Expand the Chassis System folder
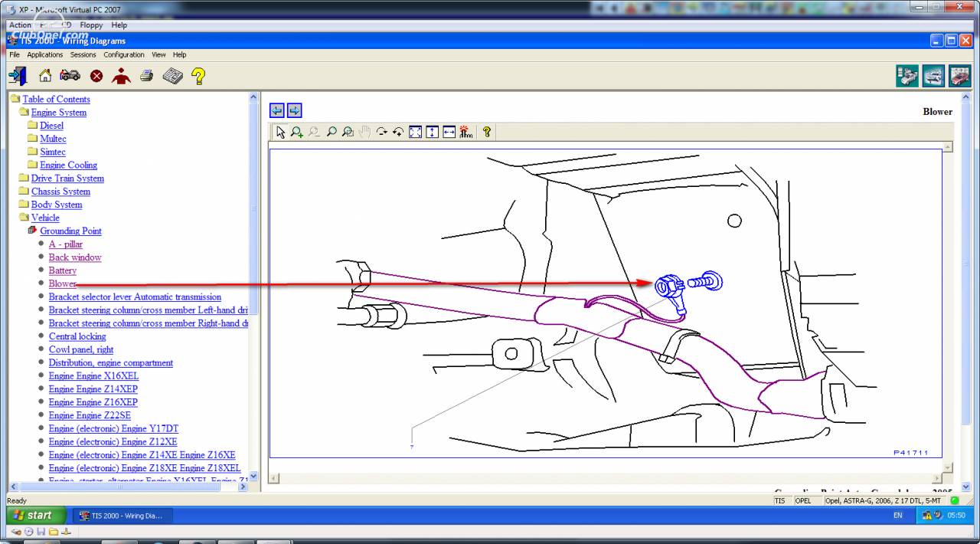980x544 pixels. 24,191
